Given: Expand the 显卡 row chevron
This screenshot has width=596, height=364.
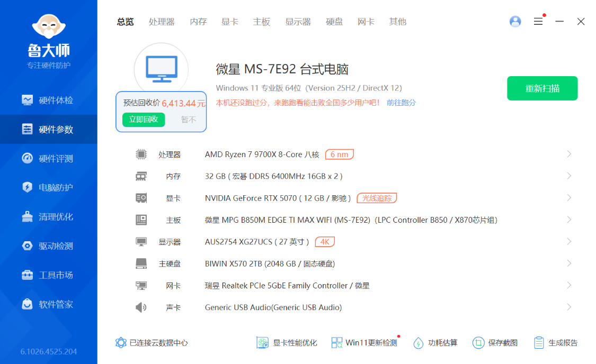Looking at the screenshot, I should pos(569,198).
